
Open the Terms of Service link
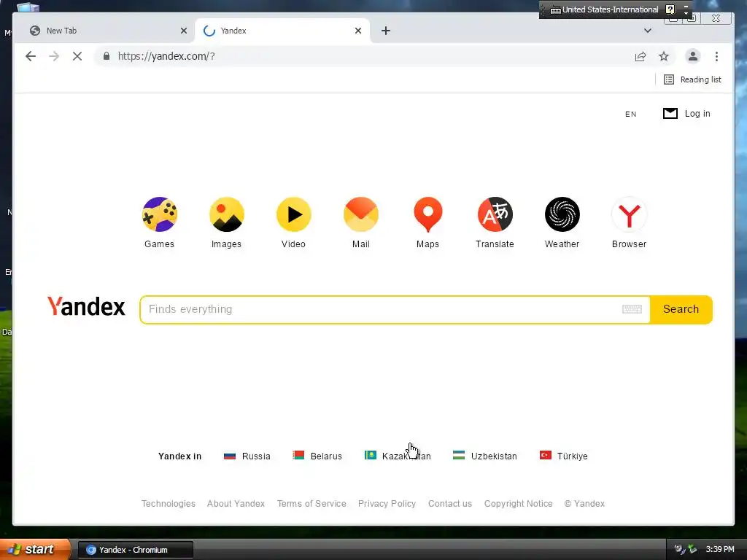311,503
